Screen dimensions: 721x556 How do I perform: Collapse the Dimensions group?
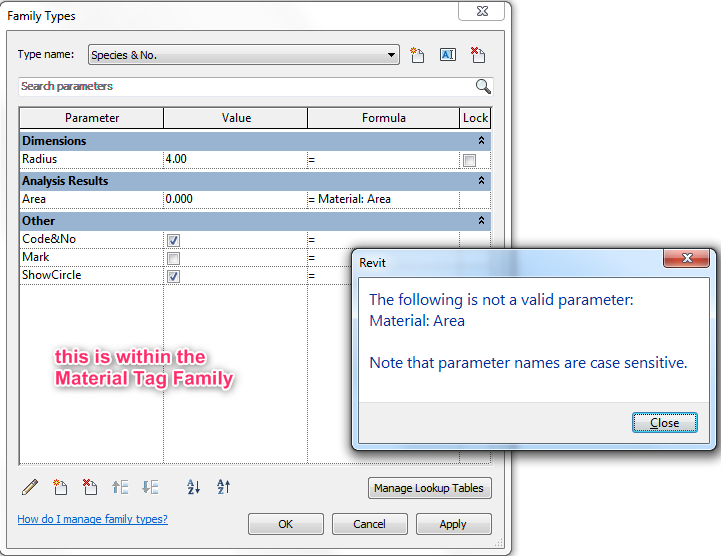click(481, 140)
